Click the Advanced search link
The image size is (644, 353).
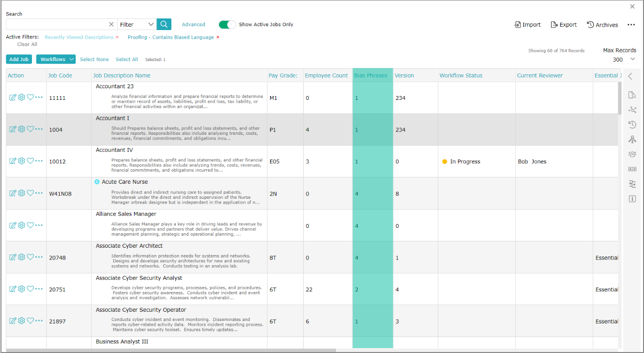[x=194, y=25]
